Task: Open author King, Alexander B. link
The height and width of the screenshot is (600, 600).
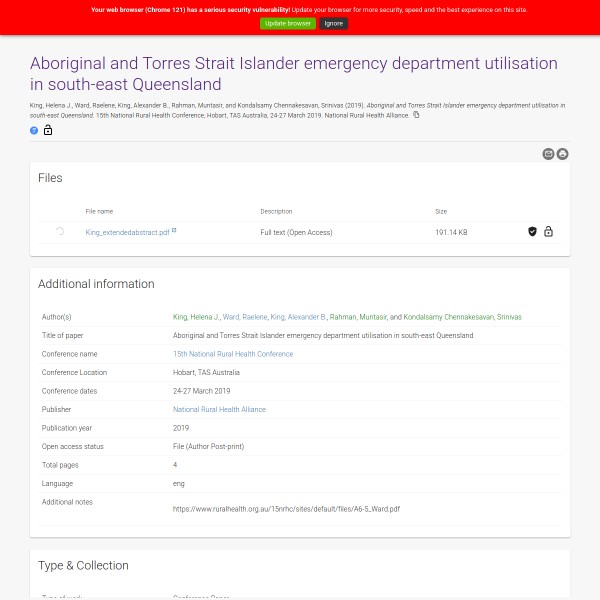Action: point(299,317)
